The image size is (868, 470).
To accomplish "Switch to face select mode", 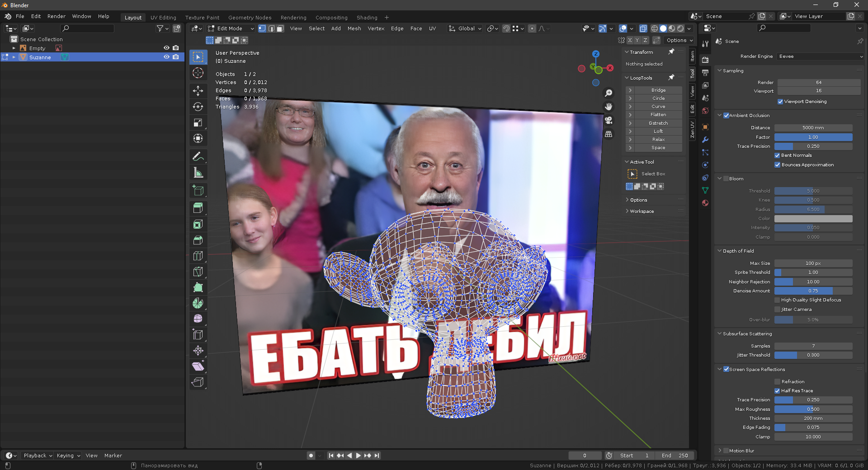I will point(280,28).
